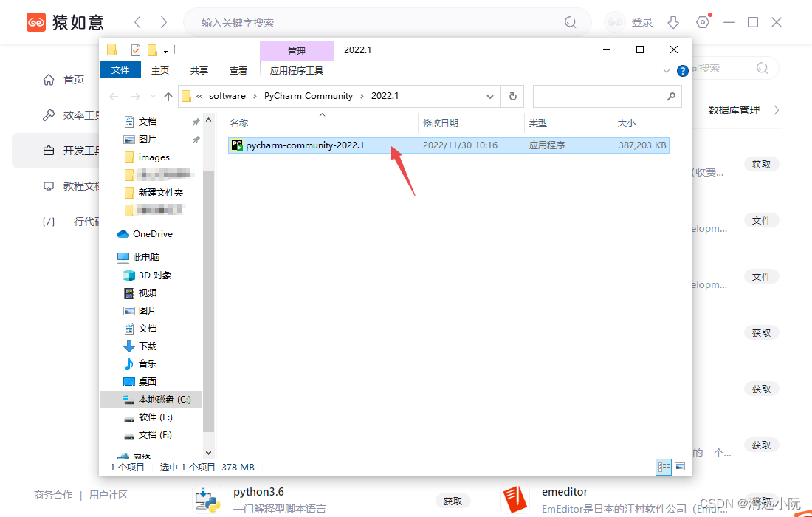This screenshot has width=812, height=517.
Task: Click navigation pane scrollbar down arrow
Action: 209,452
